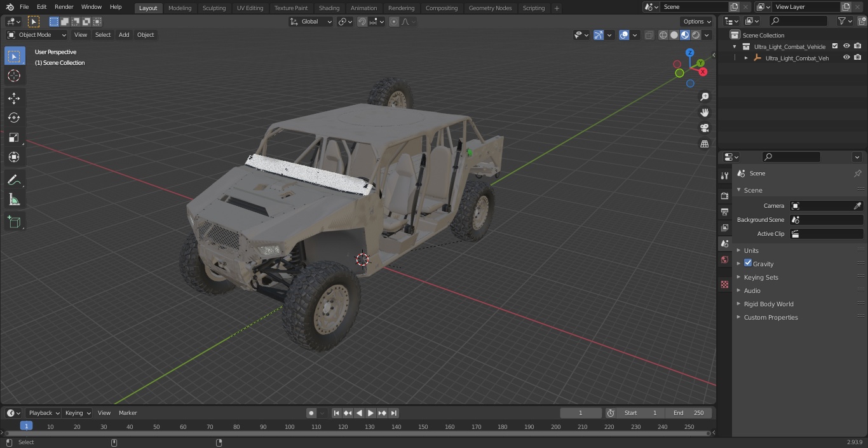Open the timeline Marker menu
Viewport: 868px width, 448px height.
[128, 413]
